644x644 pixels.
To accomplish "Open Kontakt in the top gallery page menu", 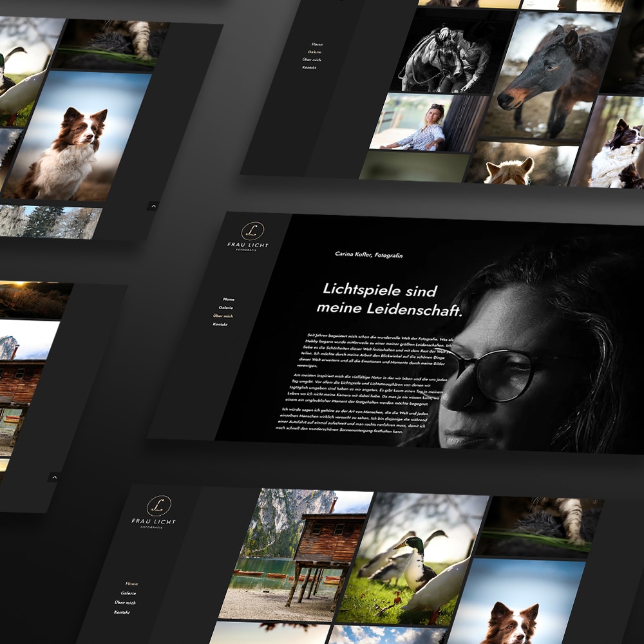I will (310, 67).
